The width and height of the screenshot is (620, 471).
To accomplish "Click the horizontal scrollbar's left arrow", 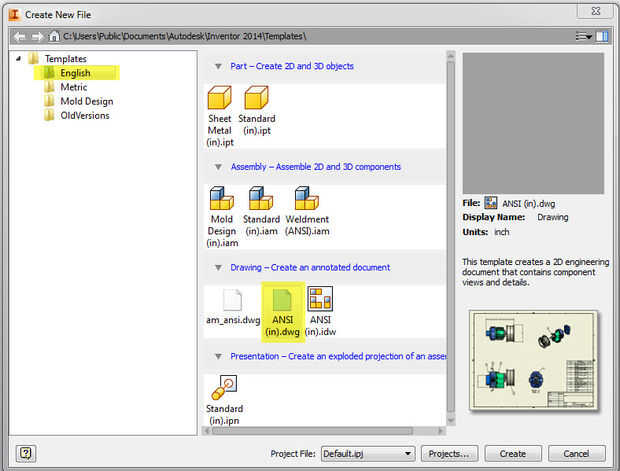I will click(207, 431).
